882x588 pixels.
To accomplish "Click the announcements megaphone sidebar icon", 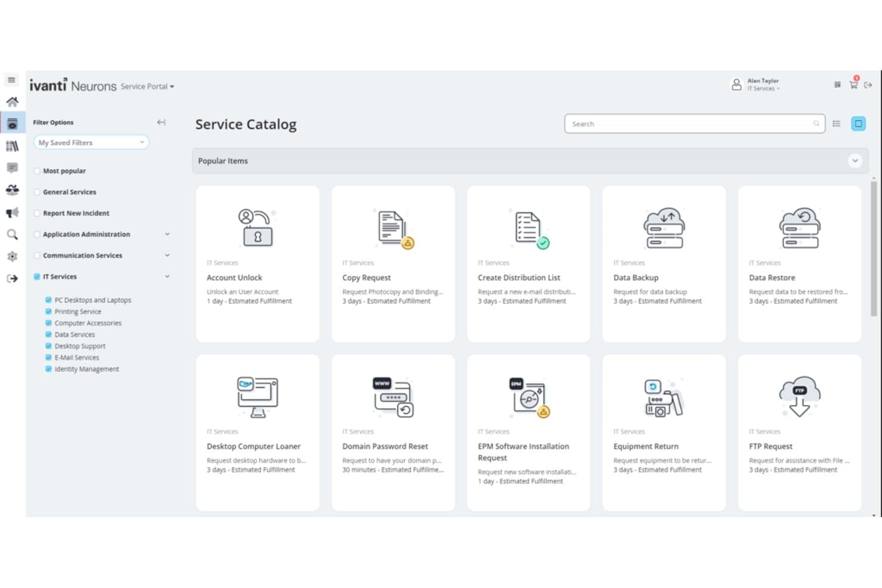I will (12, 213).
